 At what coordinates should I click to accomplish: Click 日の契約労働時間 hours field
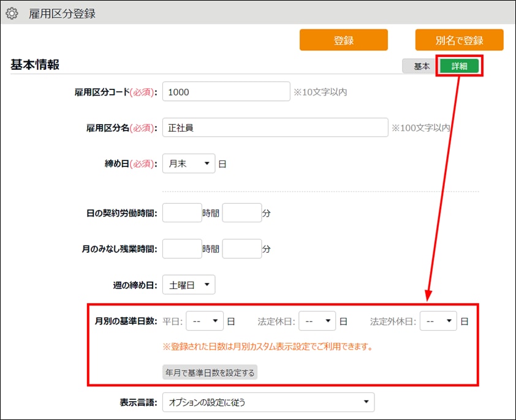(x=182, y=214)
